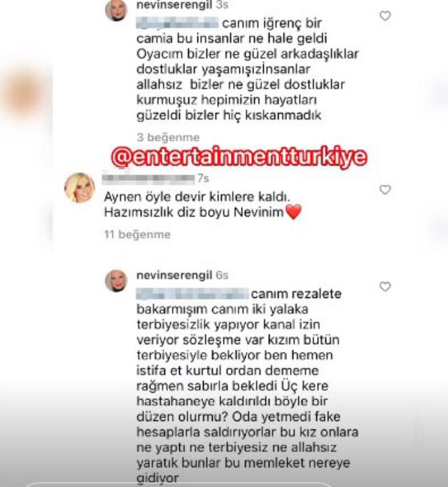View the '3 beğenme' likes list

168,137
